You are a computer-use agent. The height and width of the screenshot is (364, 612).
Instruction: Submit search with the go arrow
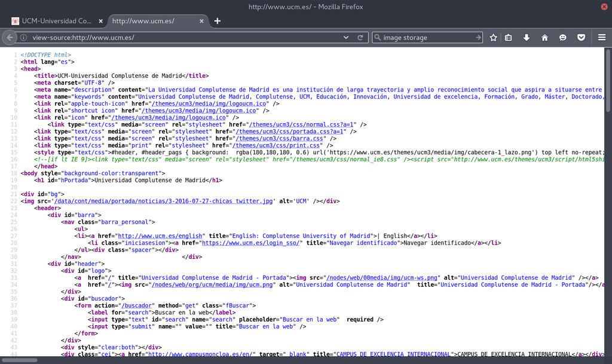tap(478, 38)
